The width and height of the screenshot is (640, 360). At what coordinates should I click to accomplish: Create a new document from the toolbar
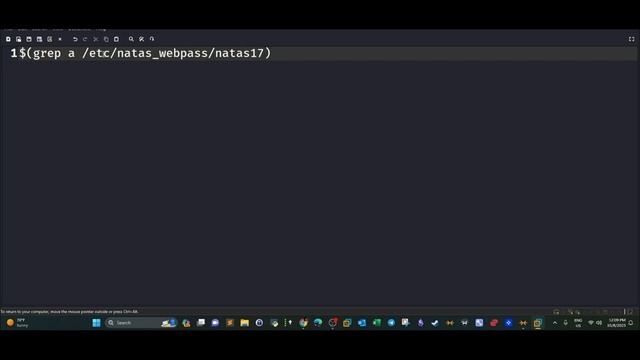8,39
